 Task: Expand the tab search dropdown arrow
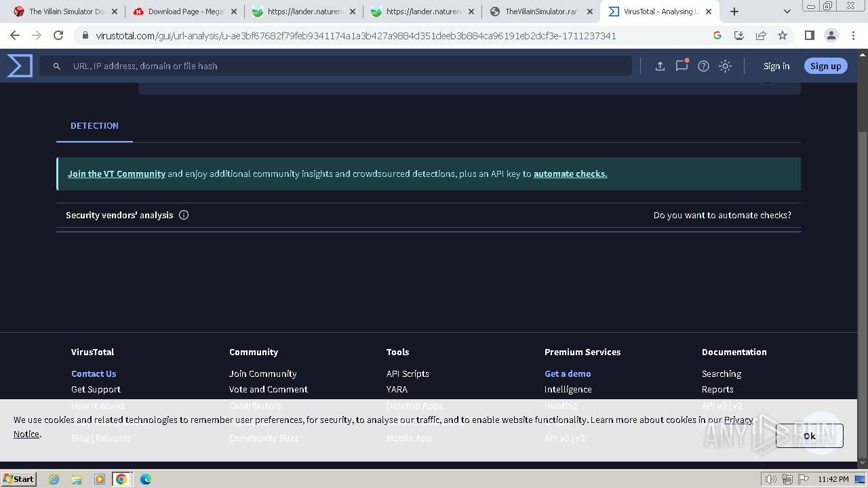[787, 12]
